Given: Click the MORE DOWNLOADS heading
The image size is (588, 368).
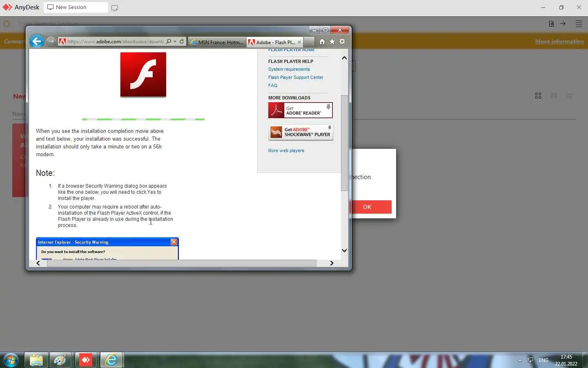Looking at the screenshot, I should (289, 98).
